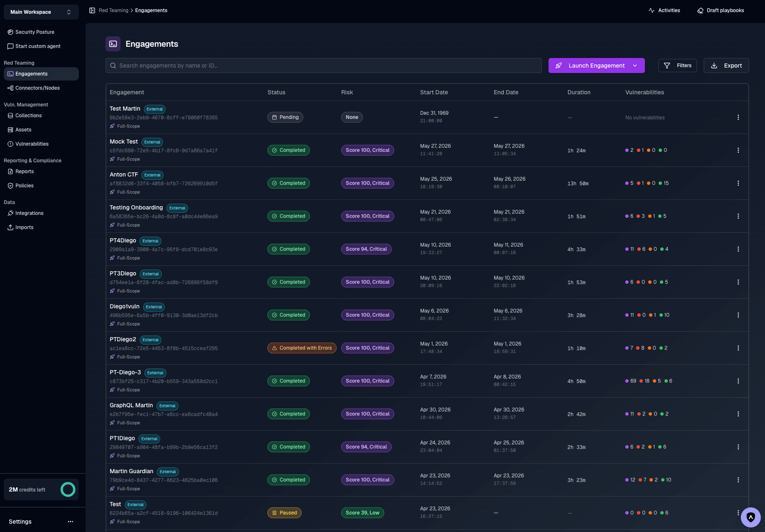This screenshot has width=765, height=532.
Task: Open Assets in sidebar
Action: coord(41,130)
